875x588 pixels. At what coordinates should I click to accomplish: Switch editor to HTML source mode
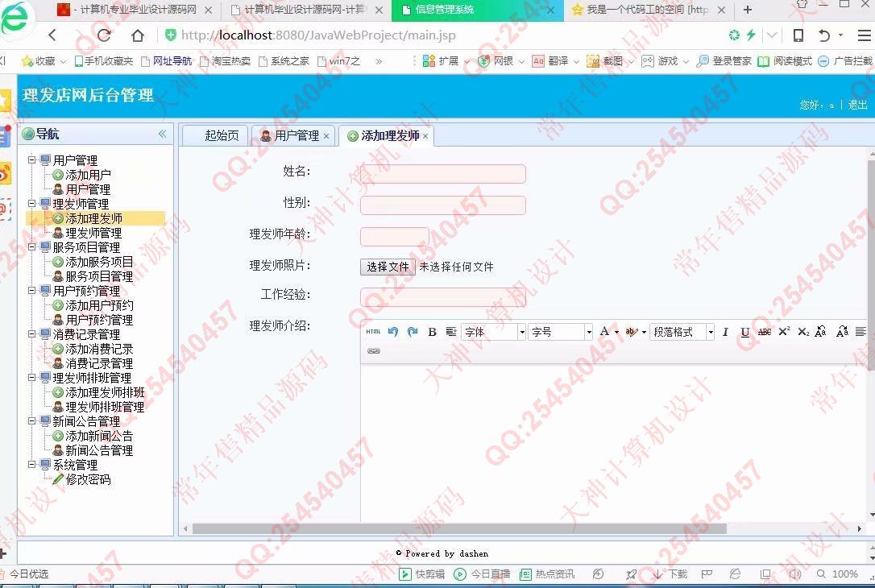coord(373,332)
